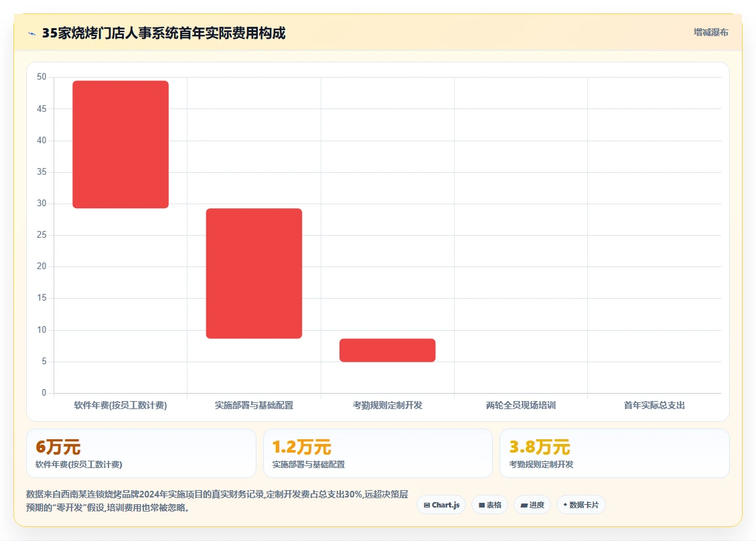This screenshot has width=756, height=541.
Task: Click y-axis tick value 50
Action: click(42, 77)
